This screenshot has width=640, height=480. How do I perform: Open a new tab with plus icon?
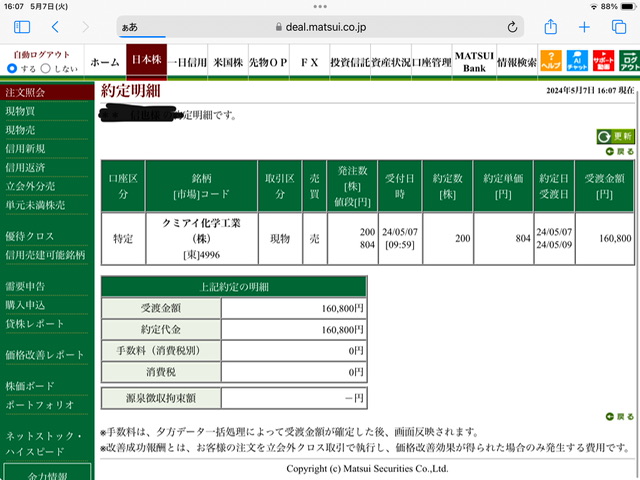point(584,27)
